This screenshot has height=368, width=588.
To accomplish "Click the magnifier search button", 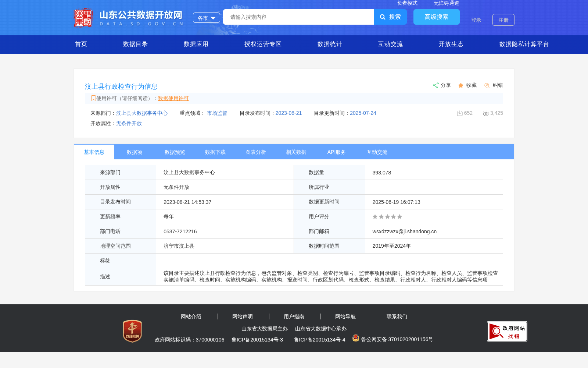I will [x=390, y=17].
